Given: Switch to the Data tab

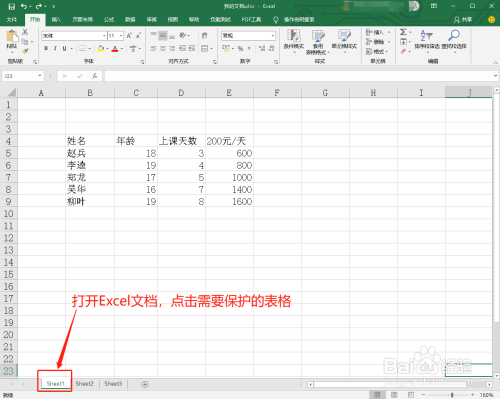Looking at the screenshot, I should 130,20.
